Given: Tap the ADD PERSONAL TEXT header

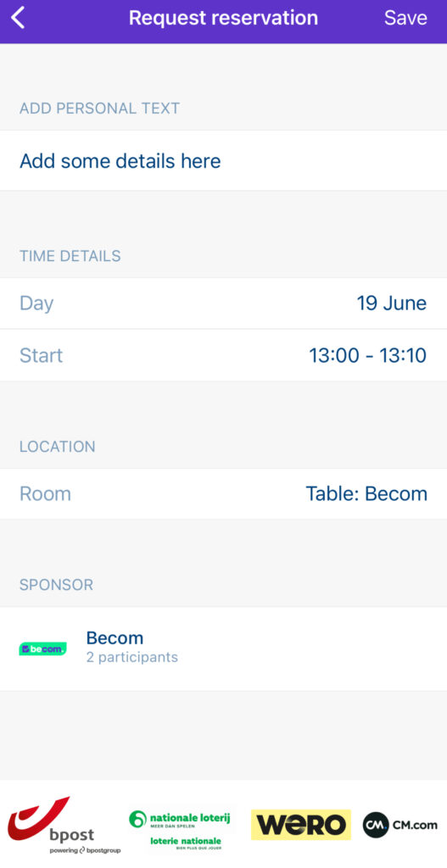Looking at the screenshot, I should tap(100, 108).
